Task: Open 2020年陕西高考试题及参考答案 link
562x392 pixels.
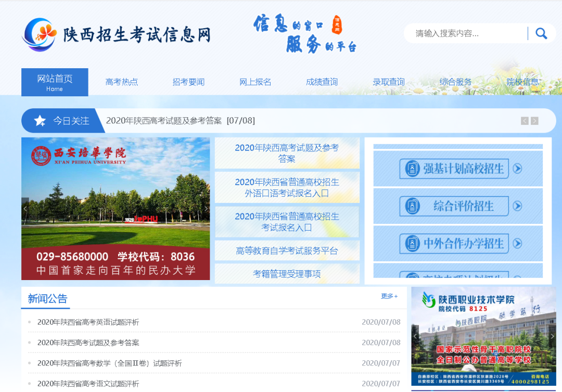Action: pos(287,153)
